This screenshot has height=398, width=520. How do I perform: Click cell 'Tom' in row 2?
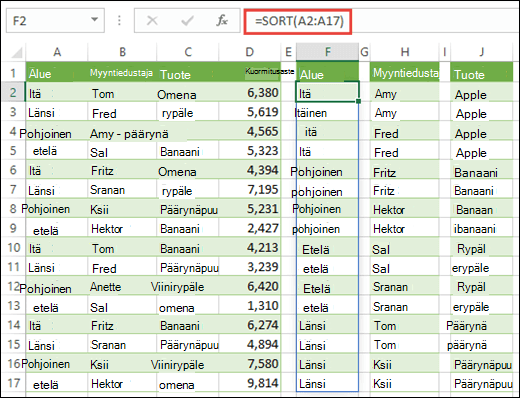(122, 92)
